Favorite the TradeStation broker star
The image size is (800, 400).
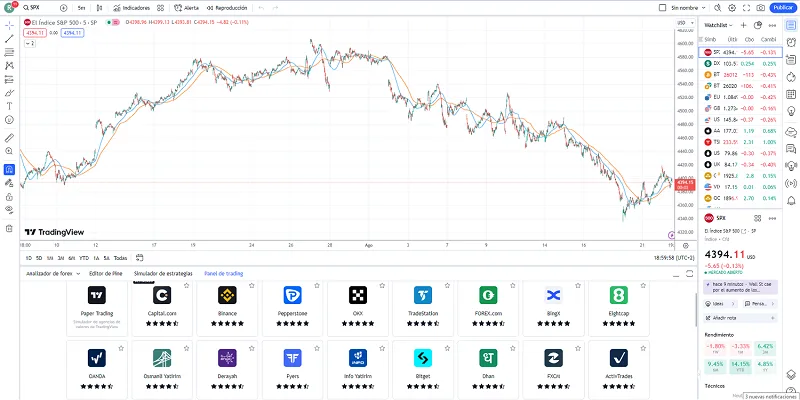[x=447, y=286]
